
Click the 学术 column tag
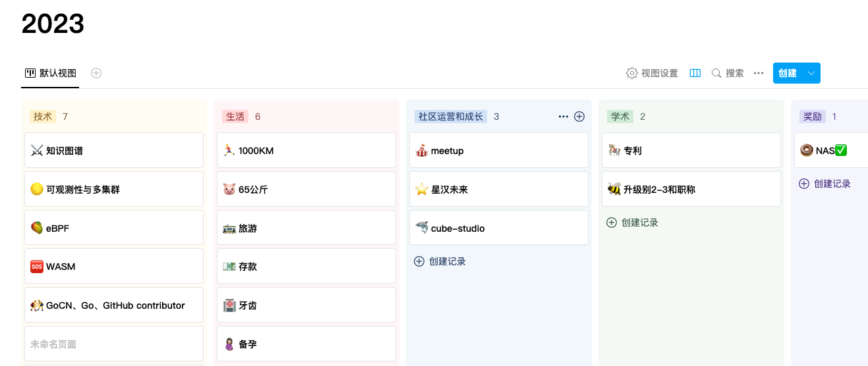tap(620, 117)
